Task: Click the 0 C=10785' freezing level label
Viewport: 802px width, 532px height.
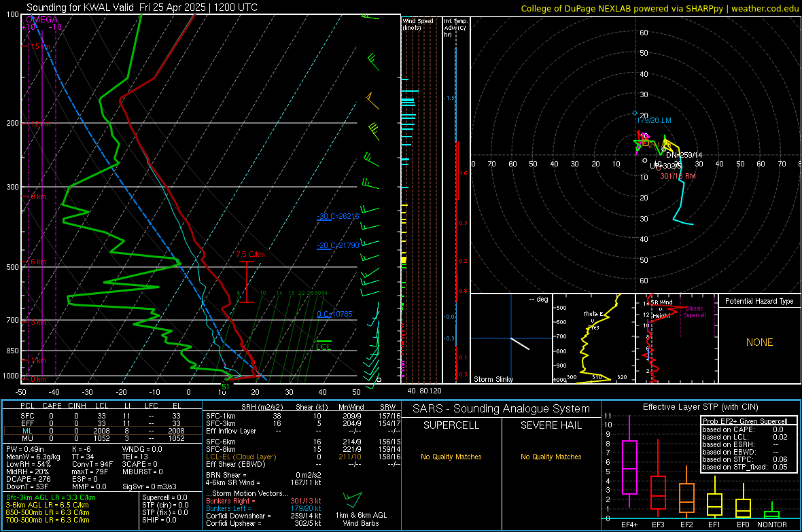Action: pos(335,314)
